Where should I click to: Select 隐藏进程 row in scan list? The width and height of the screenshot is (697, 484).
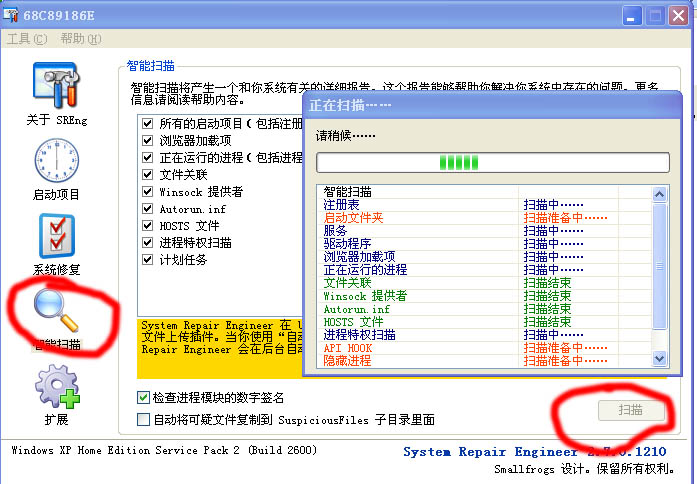click(484, 360)
